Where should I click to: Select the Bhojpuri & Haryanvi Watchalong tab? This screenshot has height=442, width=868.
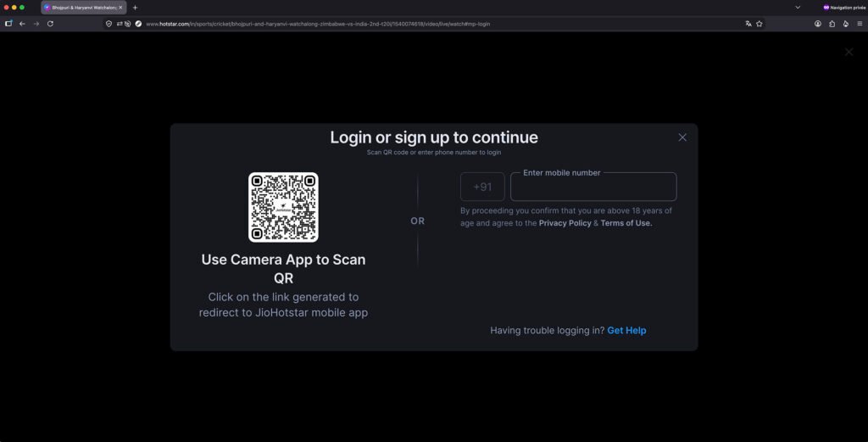[x=84, y=8]
